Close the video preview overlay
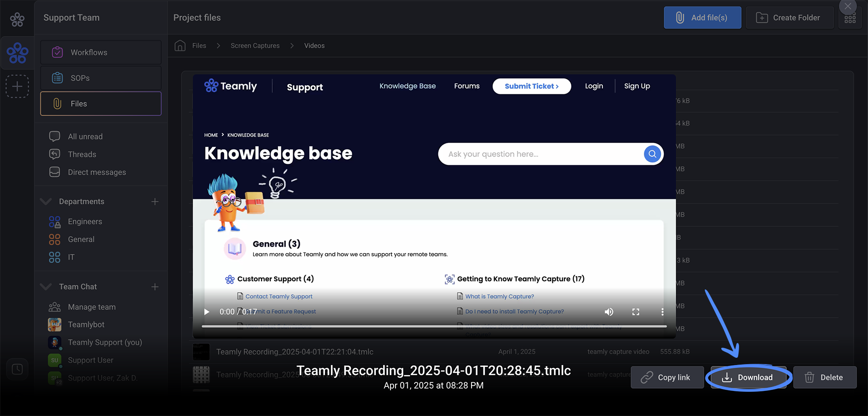868x416 pixels. click(x=847, y=6)
